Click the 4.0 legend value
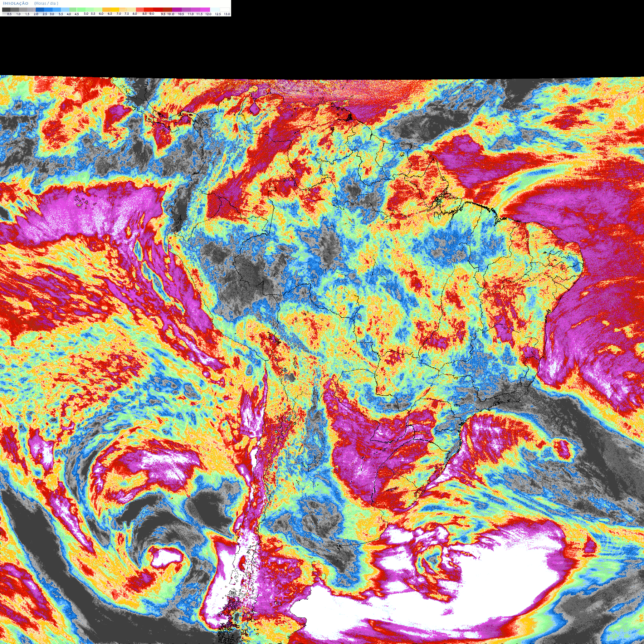The image size is (644, 644). point(69,14)
